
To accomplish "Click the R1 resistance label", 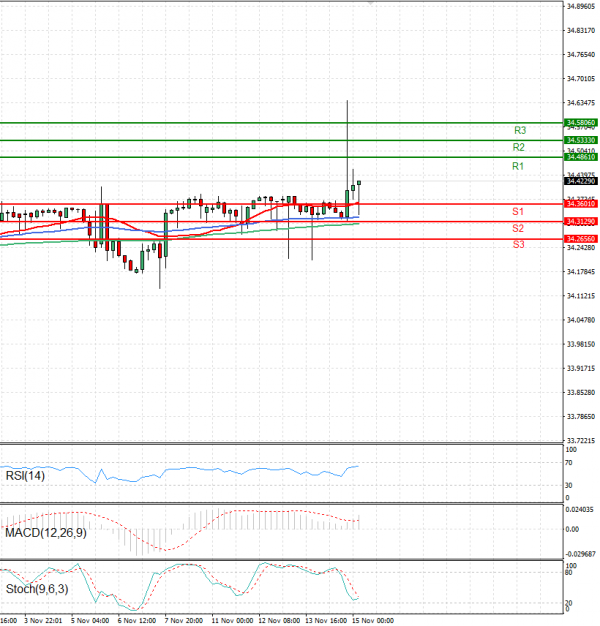I will pyautogui.click(x=518, y=166).
